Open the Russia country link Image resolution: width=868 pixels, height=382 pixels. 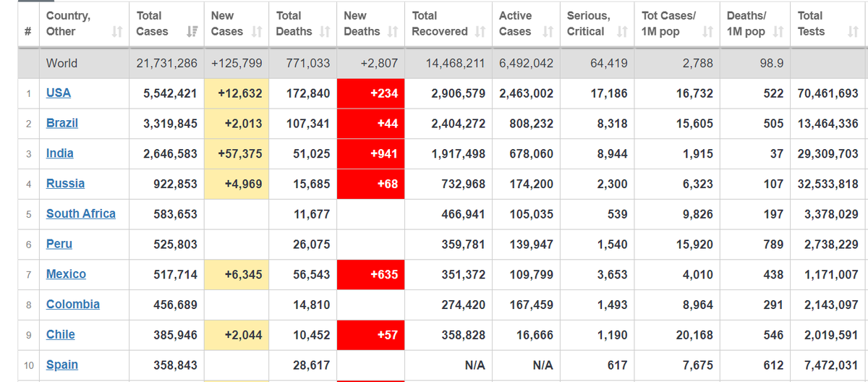pos(65,184)
